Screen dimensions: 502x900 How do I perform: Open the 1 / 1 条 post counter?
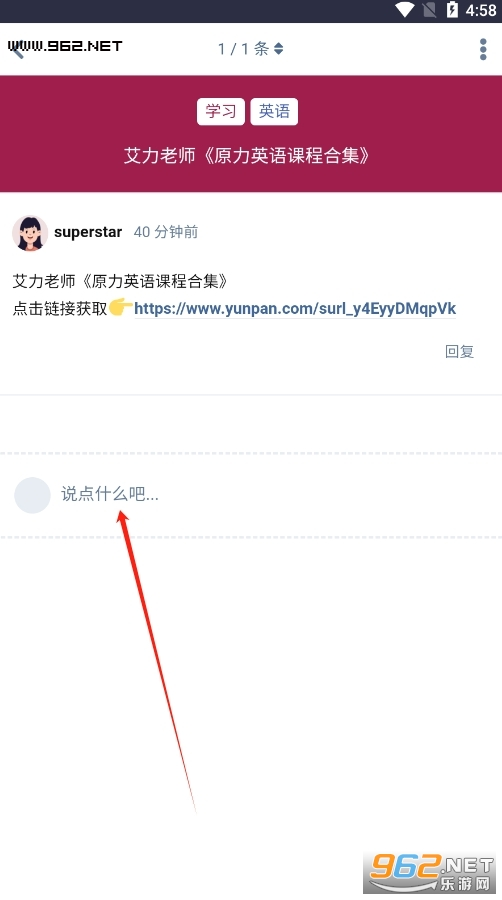(x=251, y=49)
